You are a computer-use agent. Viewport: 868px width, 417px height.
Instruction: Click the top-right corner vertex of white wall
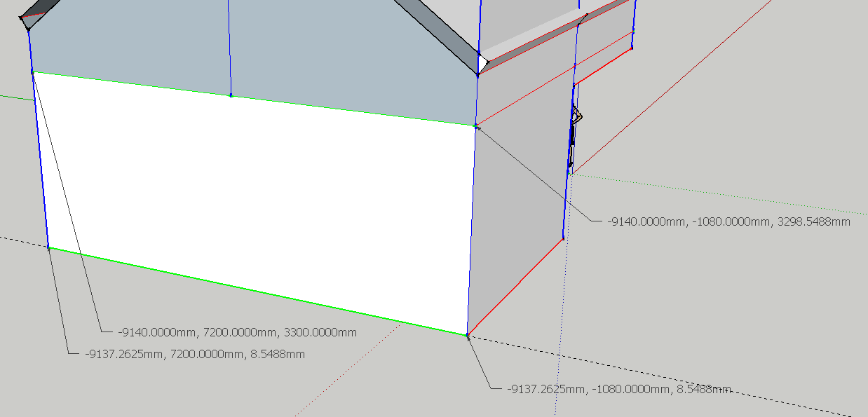pyautogui.click(x=475, y=126)
